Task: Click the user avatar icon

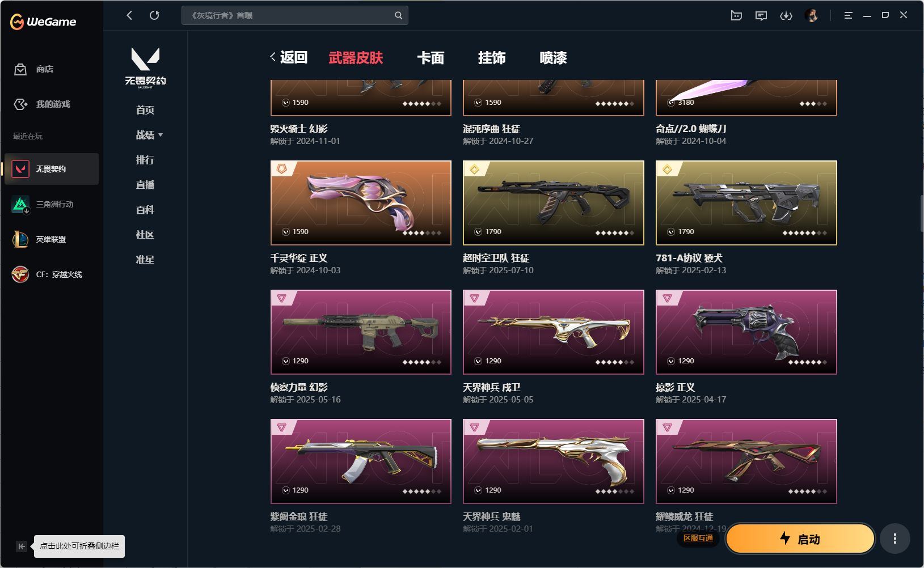Action: point(812,16)
